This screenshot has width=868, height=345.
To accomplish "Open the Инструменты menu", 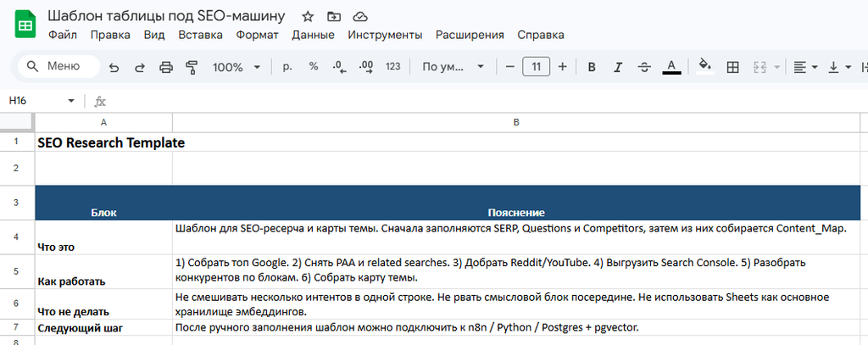I will pos(385,35).
